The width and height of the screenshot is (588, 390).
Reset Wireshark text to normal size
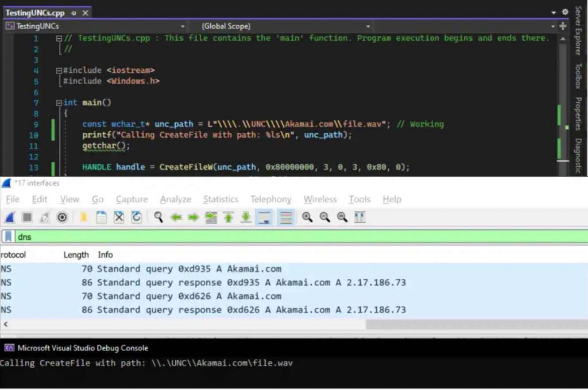342,217
